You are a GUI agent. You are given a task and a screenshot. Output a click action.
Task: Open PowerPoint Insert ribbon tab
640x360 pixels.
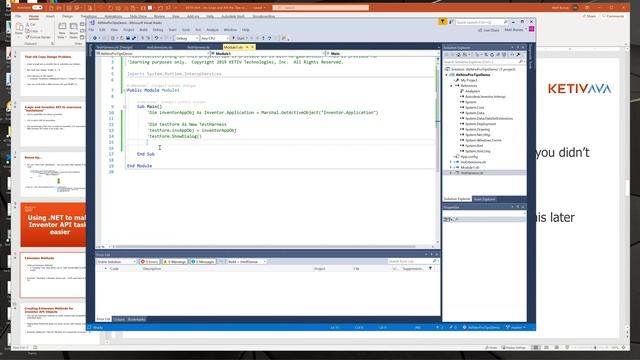[x=50, y=16]
